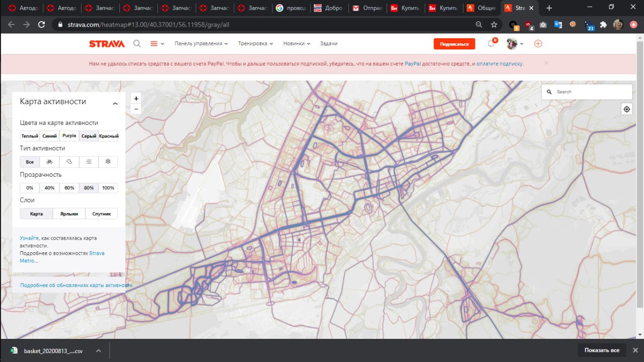644x362 pixels.
Task: Switch layer to Карта
Action: pyautogui.click(x=36, y=214)
